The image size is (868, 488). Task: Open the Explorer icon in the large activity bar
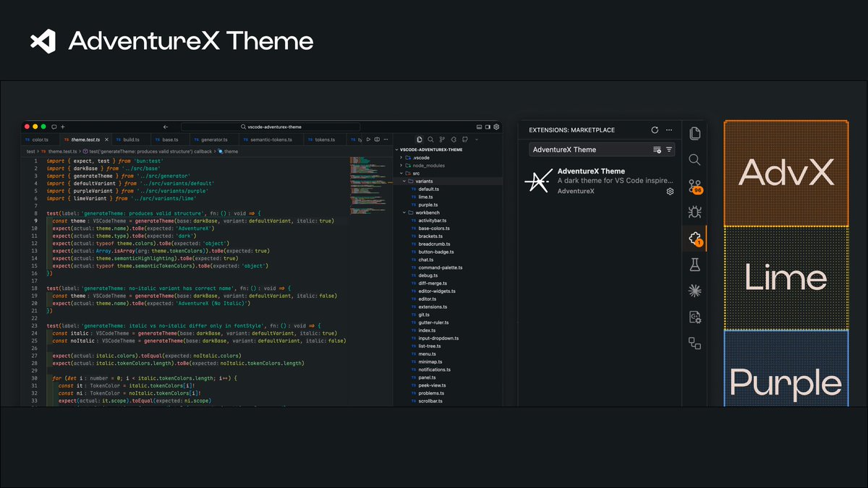coord(695,133)
